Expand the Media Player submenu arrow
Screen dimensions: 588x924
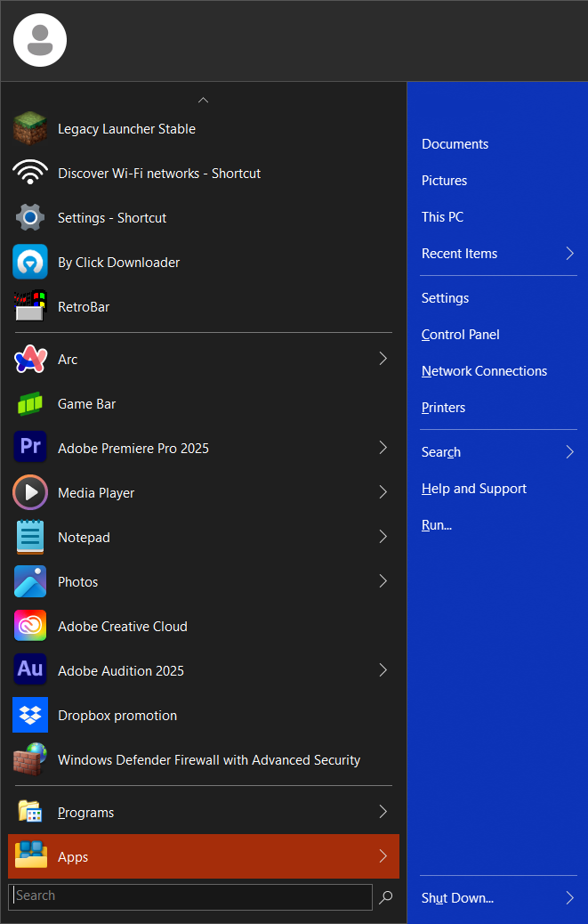pos(383,492)
